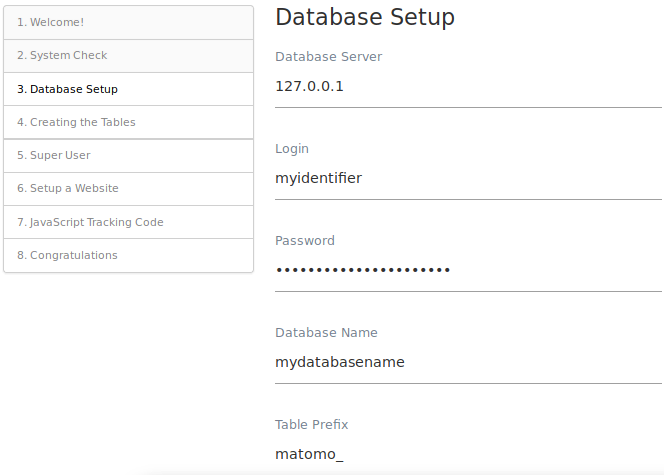This screenshot has width=664, height=475.
Task: Open the System Check step
Action: 128,56
